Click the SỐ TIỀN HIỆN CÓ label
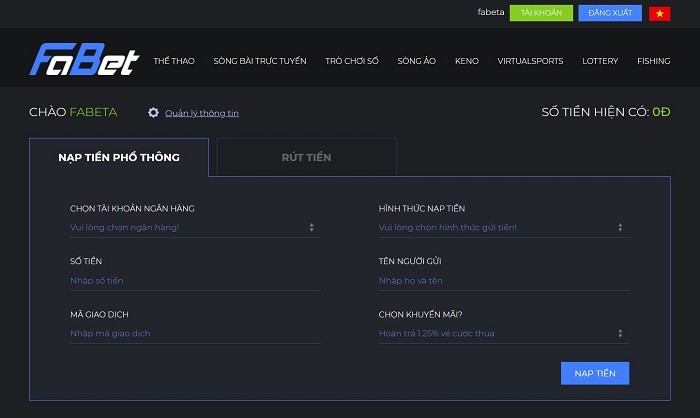 (x=595, y=112)
